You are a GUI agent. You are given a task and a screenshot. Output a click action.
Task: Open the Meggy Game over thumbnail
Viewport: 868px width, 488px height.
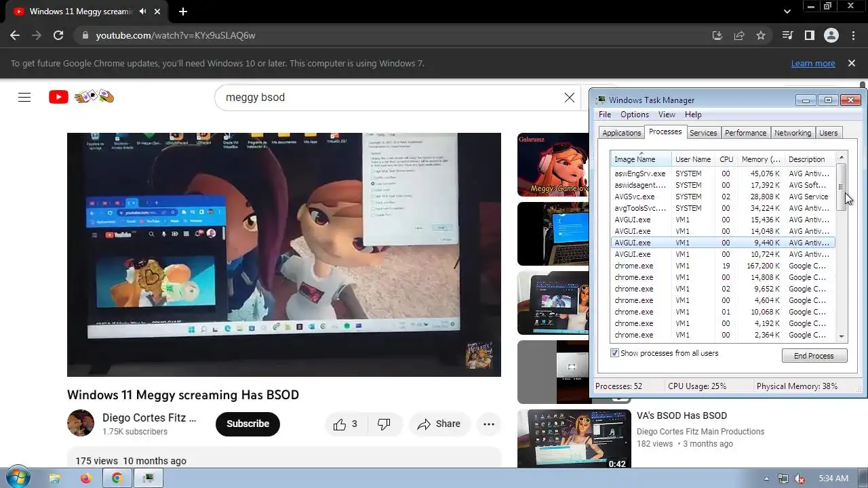point(553,165)
